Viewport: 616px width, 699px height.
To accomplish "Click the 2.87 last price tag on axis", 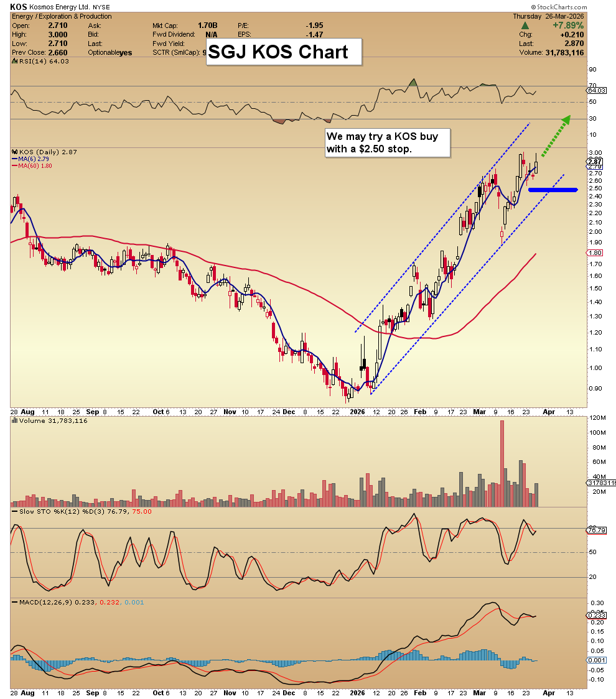I will (x=594, y=162).
